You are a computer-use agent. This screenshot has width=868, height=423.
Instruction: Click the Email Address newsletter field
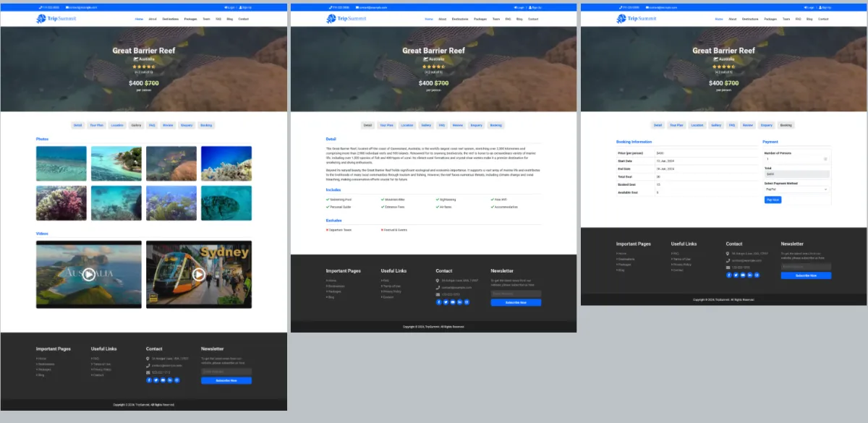226,371
